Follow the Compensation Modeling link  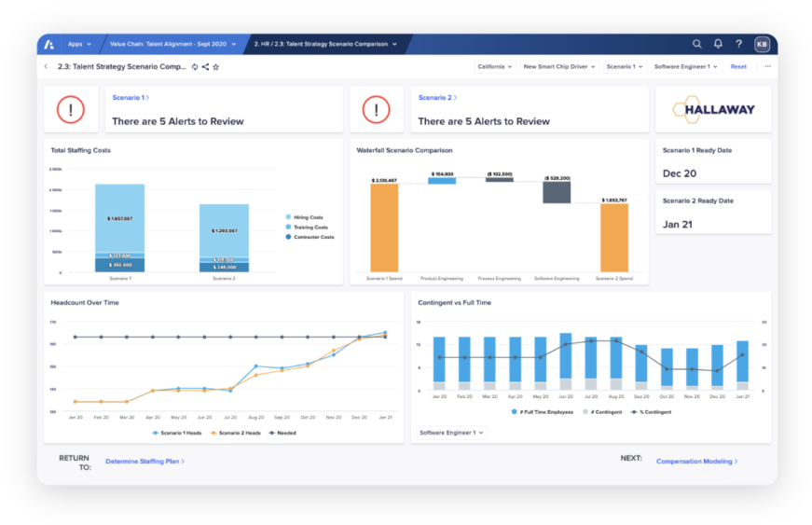[x=696, y=461]
